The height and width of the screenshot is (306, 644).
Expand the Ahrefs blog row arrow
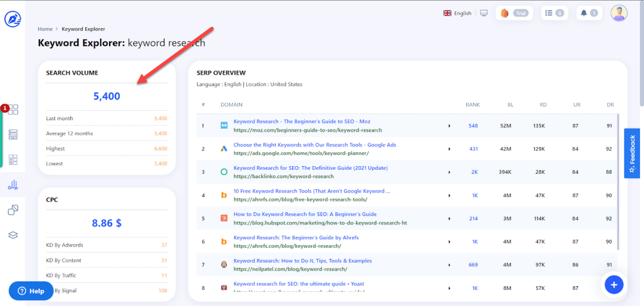coord(449,242)
